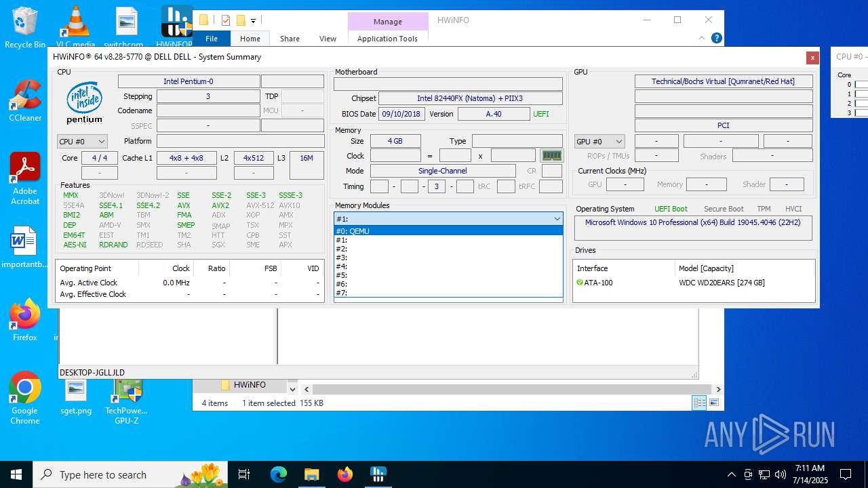Viewport: 868px width, 488px height.
Task: Show hidden system tray icons chevron
Action: tap(731, 474)
